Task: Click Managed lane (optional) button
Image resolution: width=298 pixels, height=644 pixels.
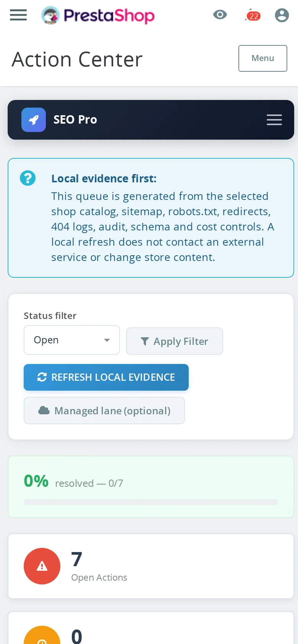Action: 104,411
